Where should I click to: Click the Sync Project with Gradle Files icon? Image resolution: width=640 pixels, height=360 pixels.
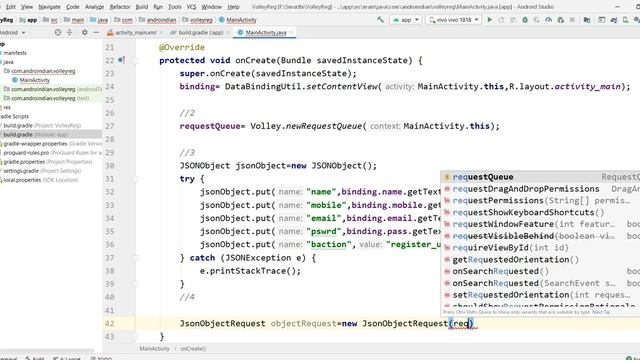click(613, 20)
